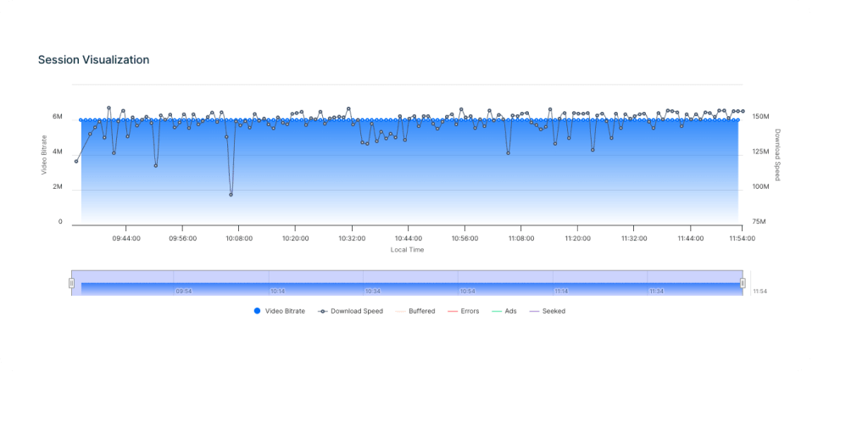Click the 09:56:00 x-axis label
The image size is (868, 427).
point(183,238)
